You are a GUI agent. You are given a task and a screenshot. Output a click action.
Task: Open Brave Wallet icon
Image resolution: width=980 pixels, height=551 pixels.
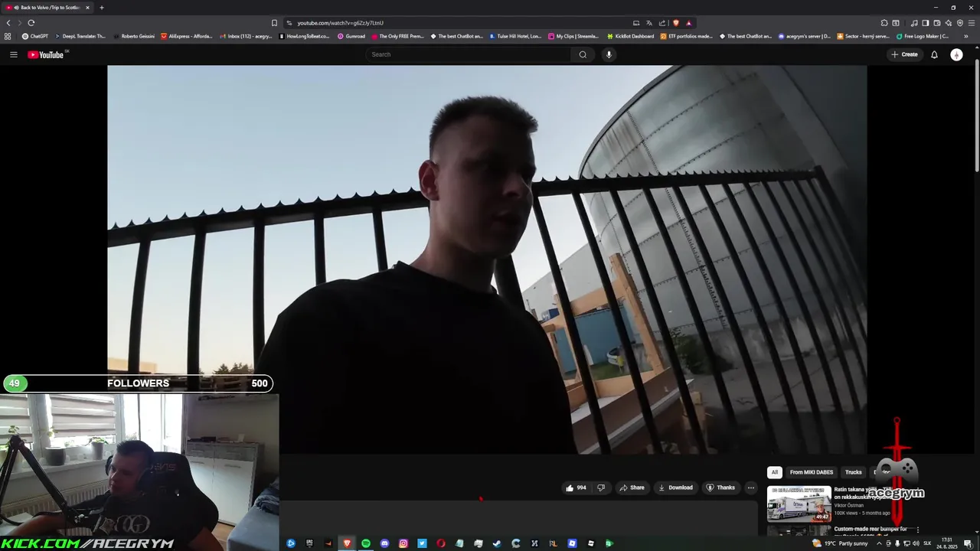coord(937,23)
